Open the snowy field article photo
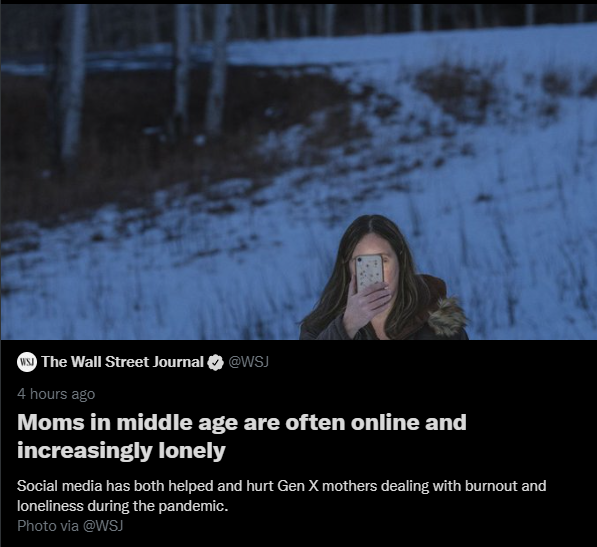This screenshot has height=547, width=597. pyautogui.click(x=298, y=172)
